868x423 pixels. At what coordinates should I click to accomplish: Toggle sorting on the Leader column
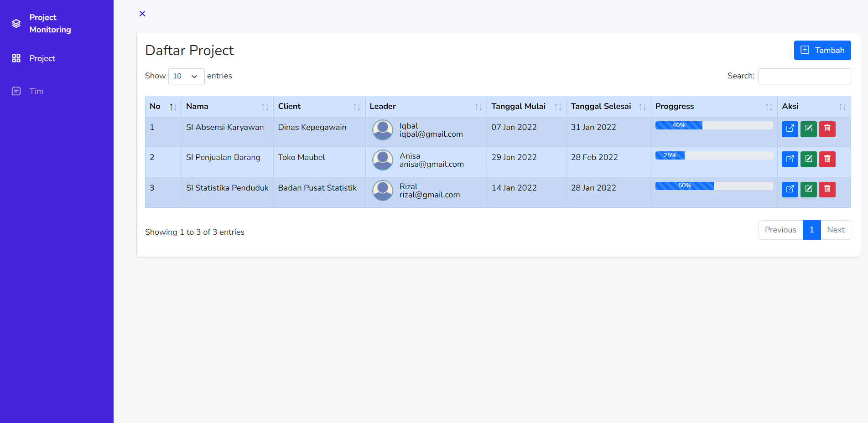[x=478, y=106]
